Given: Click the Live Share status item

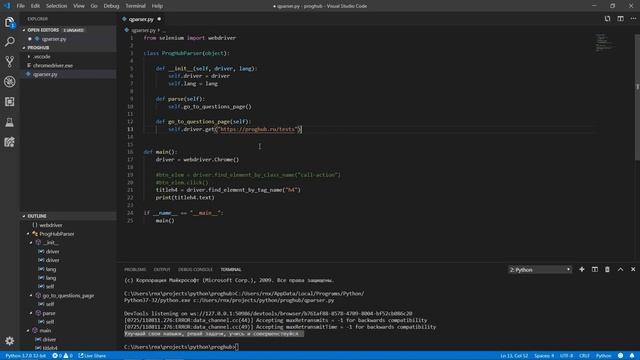Looking at the screenshot, I should click(x=92, y=356).
